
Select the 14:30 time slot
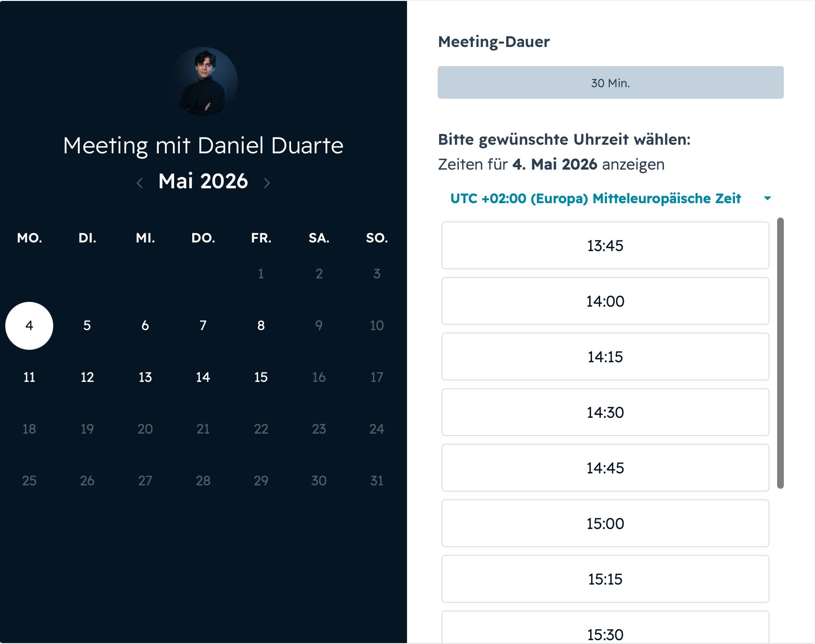605,412
